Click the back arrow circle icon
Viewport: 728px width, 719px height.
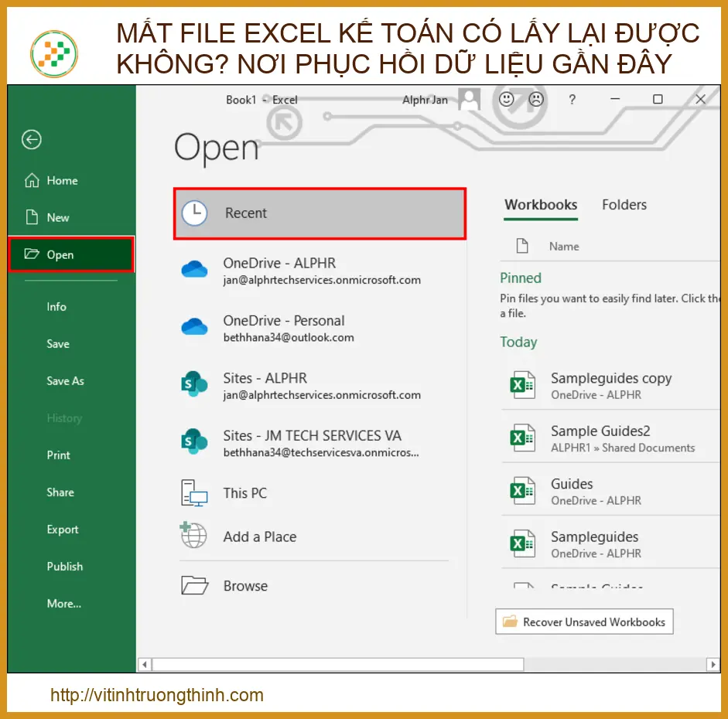(32, 140)
